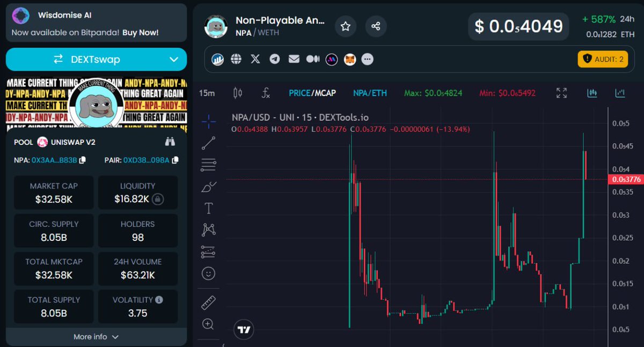The width and height of the screenshot is (644, 347).
Task: Toggle the candle chart view icon
Action: [x=592, y=93]
